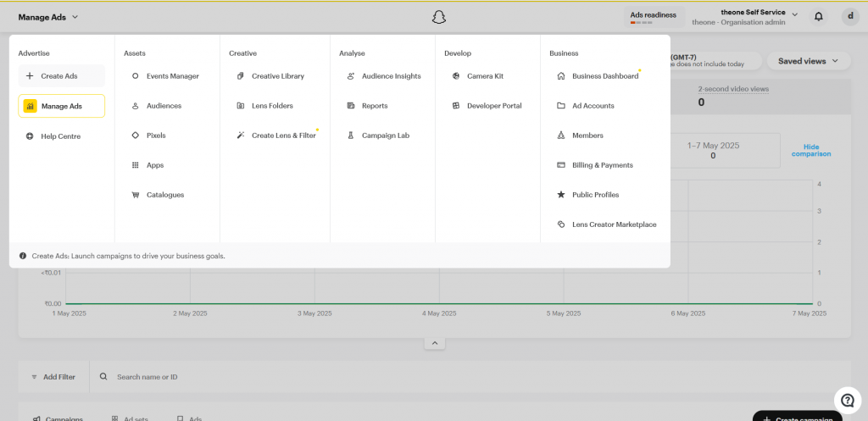Collapse the chart with the chevron
Image resolution: width=868 pixels, height=421 pixels.
[435, 344]
